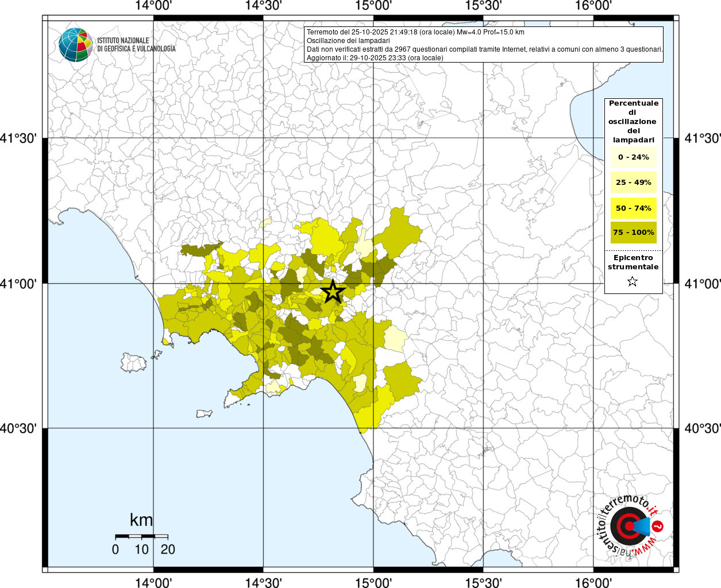Click the right latitude label 41°00'
Screen dimensions: 721x588
pos(703,284)
